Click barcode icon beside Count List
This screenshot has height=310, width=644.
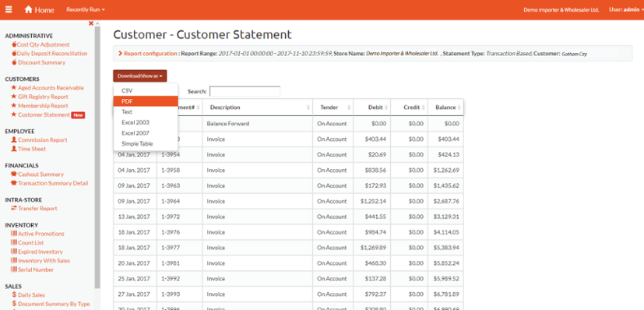point(14,243)
